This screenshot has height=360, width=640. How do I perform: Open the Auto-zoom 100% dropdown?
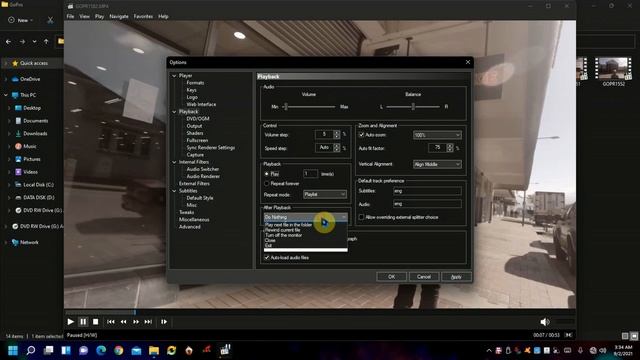pos(437,135)
